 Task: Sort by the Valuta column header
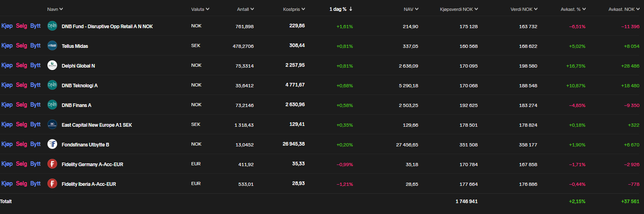coord(200,9)
